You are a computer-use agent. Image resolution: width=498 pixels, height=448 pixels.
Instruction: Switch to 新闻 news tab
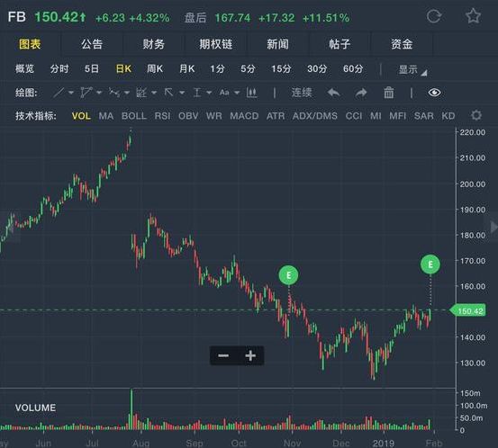click(x=277, y=44)
